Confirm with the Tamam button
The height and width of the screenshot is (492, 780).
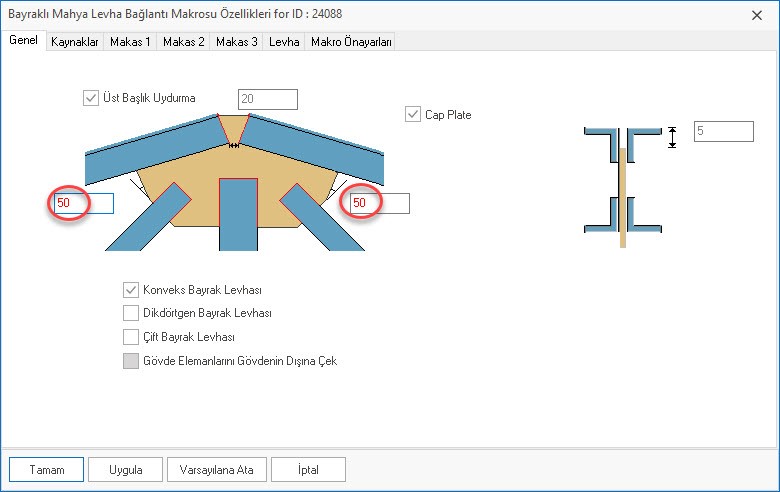coord(46,470)
